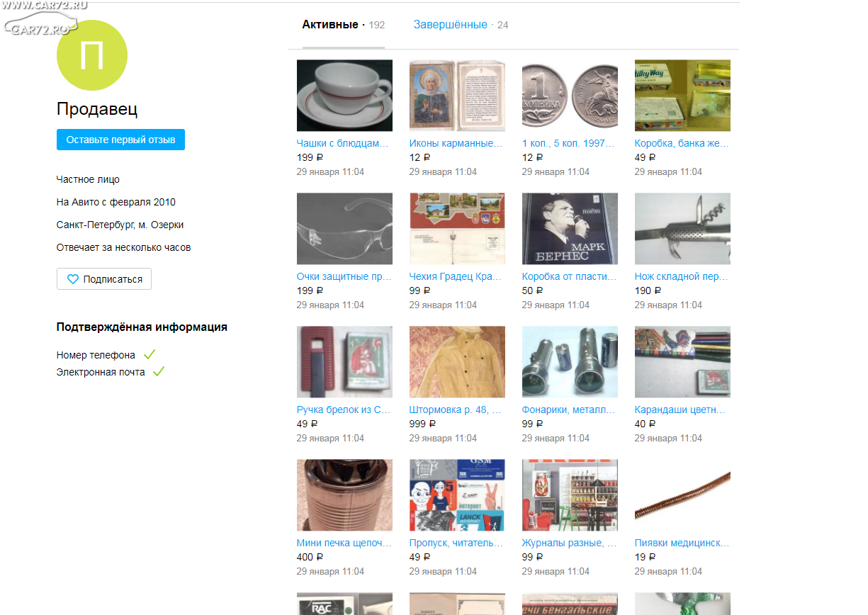
Task: Open the safety glasses listing image
Action: click(344, 229)
